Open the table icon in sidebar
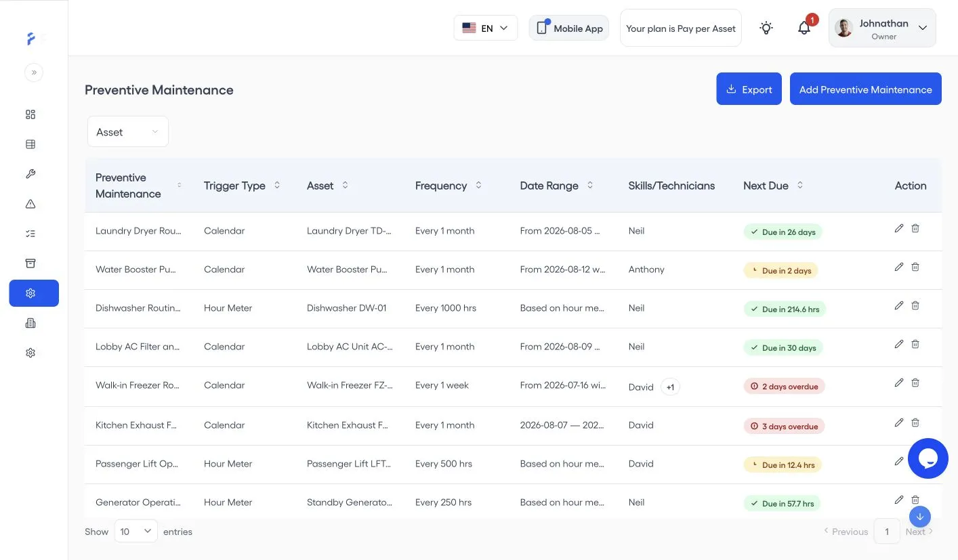The width and height of the screenshot is (958, 560). coord(30,144)
